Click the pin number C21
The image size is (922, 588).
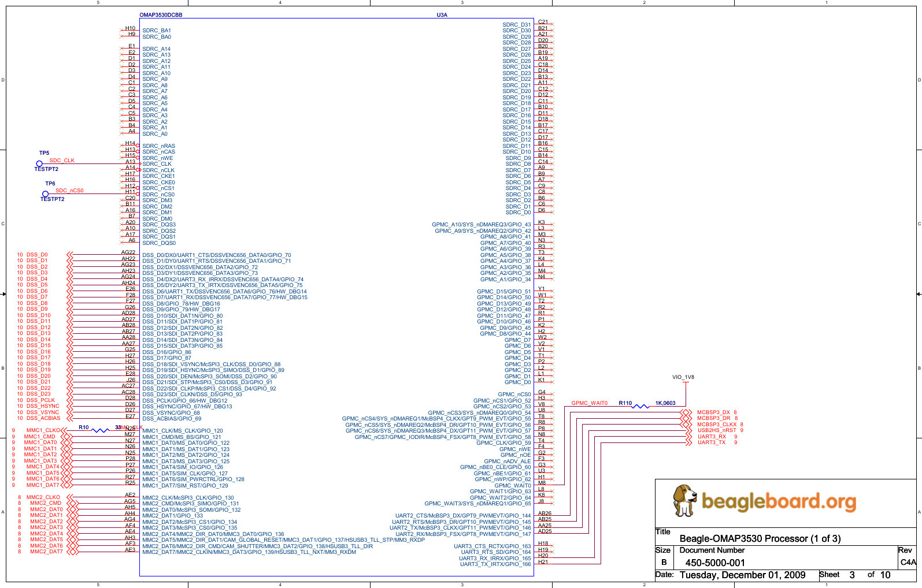click(543, 22)
